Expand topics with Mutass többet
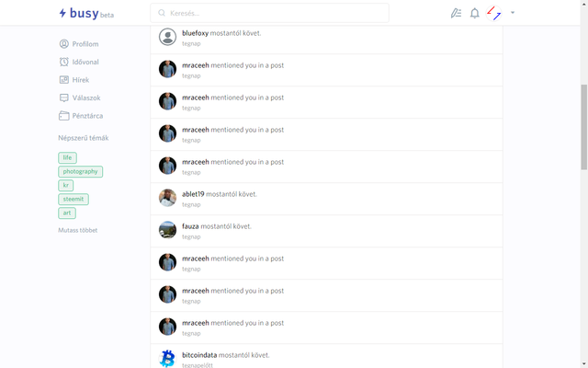 pyautogui.click(x=77, y=230)
